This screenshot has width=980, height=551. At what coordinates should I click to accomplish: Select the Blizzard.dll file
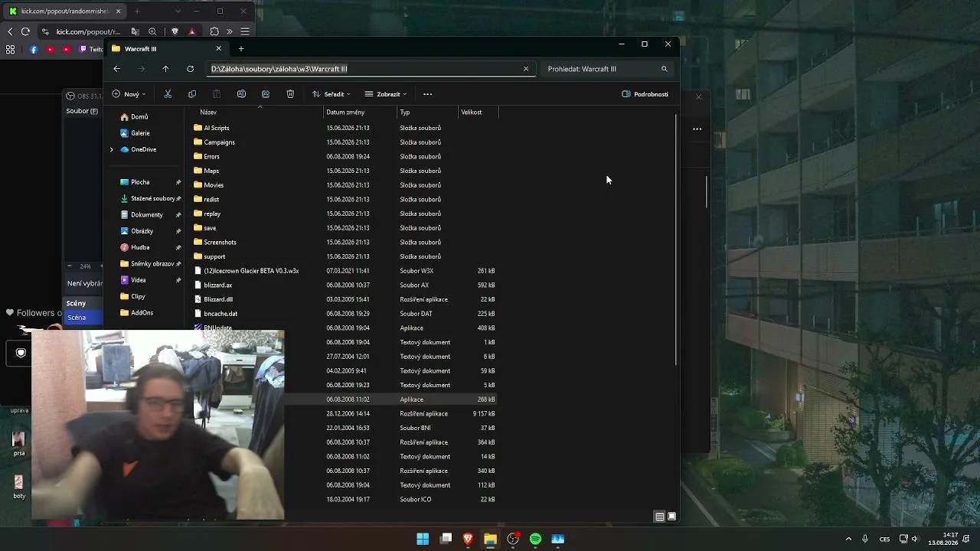click(213, 299)
